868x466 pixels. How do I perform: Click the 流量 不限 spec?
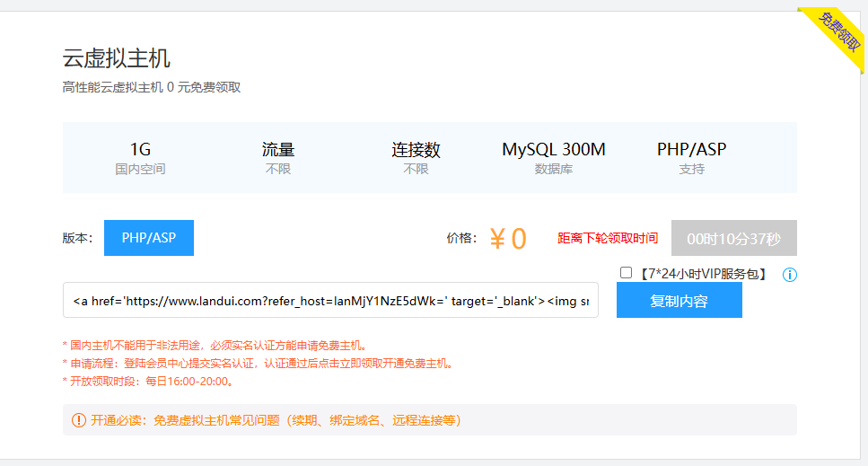click(278, 158)
